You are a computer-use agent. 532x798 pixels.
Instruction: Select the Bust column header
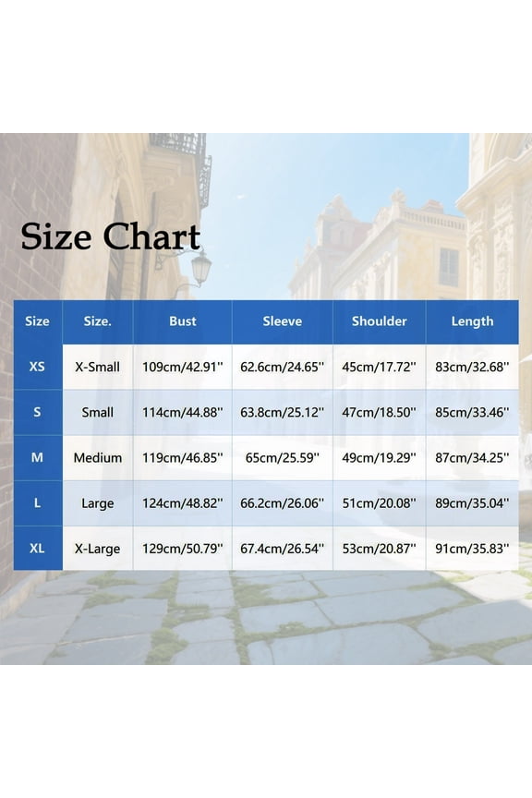pos(182,321)
